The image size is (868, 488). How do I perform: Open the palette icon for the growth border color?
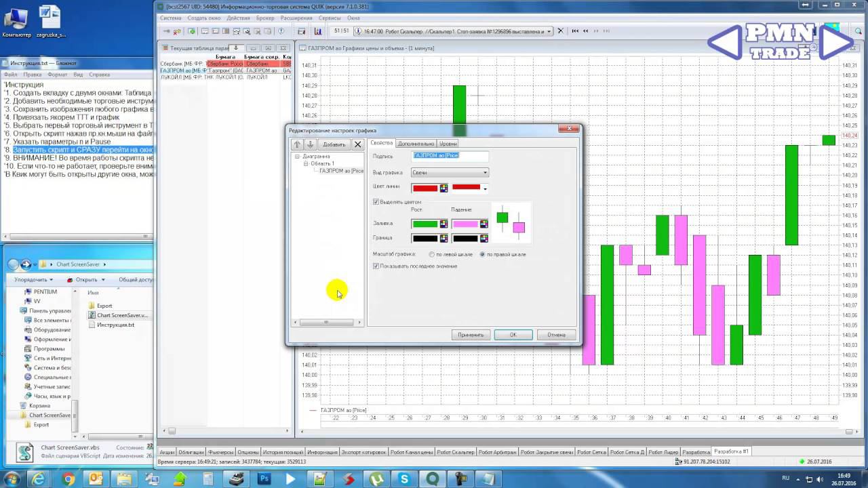444,238
